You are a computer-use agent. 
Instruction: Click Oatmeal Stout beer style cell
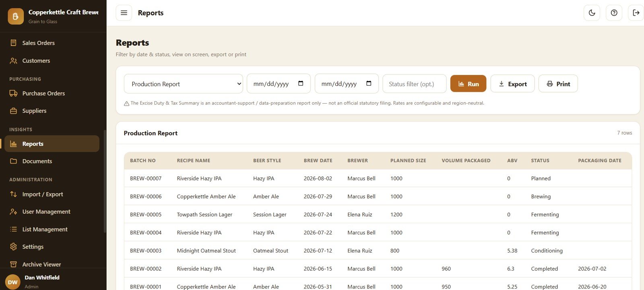(270, 251)
